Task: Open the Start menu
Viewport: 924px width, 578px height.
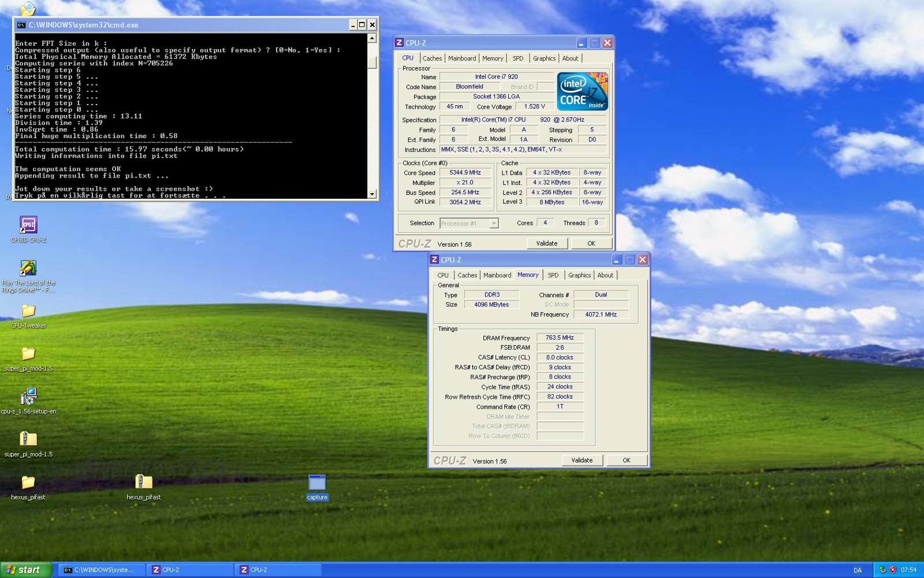Action: pos(27,570)
